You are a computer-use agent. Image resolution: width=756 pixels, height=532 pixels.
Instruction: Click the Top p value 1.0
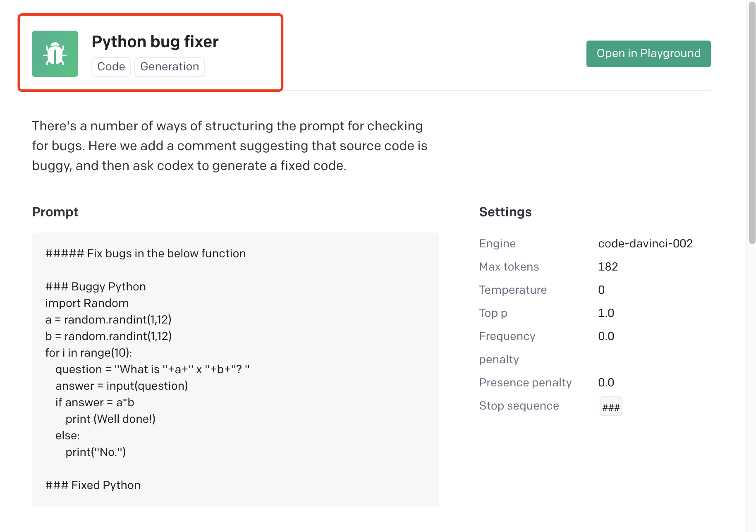[606, 313]
